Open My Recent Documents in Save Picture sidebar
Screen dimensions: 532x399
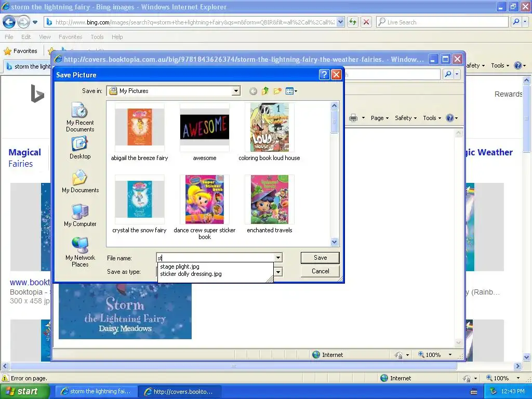pyautogui.click(x=80, y=117)
